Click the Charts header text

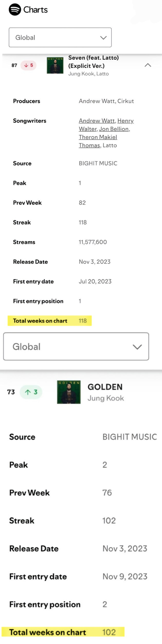[x=35, y=10]
